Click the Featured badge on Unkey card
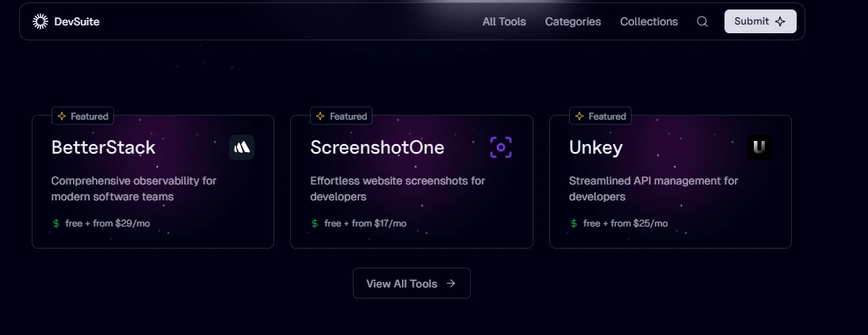Viewport: 868px width, 335px height. pos(600,116)
